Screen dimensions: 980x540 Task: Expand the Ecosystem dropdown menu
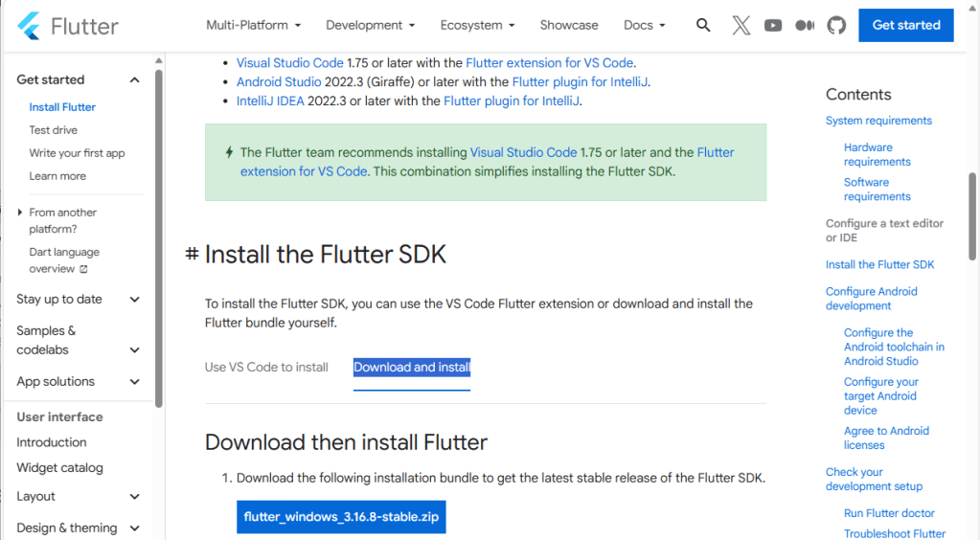point(477,26)
